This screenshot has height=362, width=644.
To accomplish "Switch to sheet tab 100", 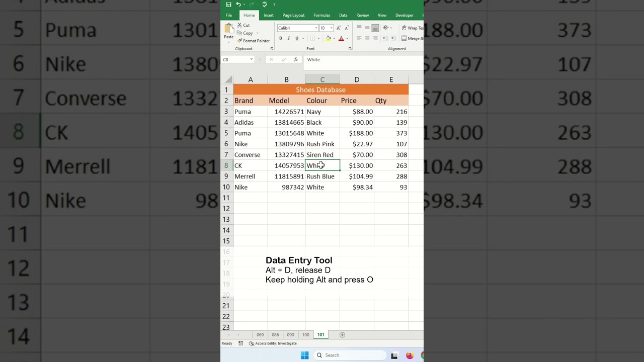I will tap(305, 335).
